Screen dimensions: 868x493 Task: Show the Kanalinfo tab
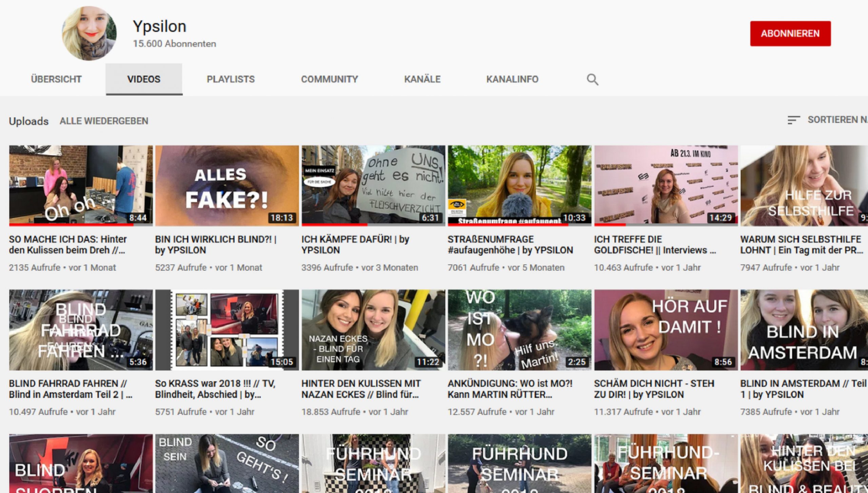point(512,79)
